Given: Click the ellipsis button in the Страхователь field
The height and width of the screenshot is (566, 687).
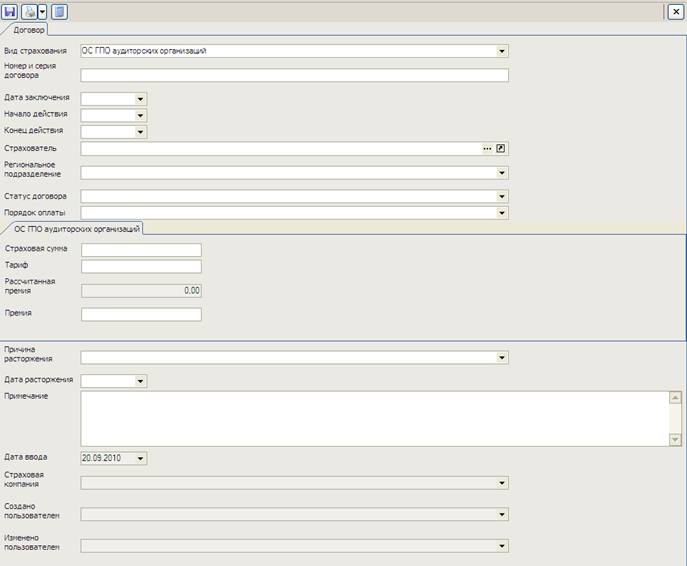Looking at the screenshot, I should [x=487, y=148].
